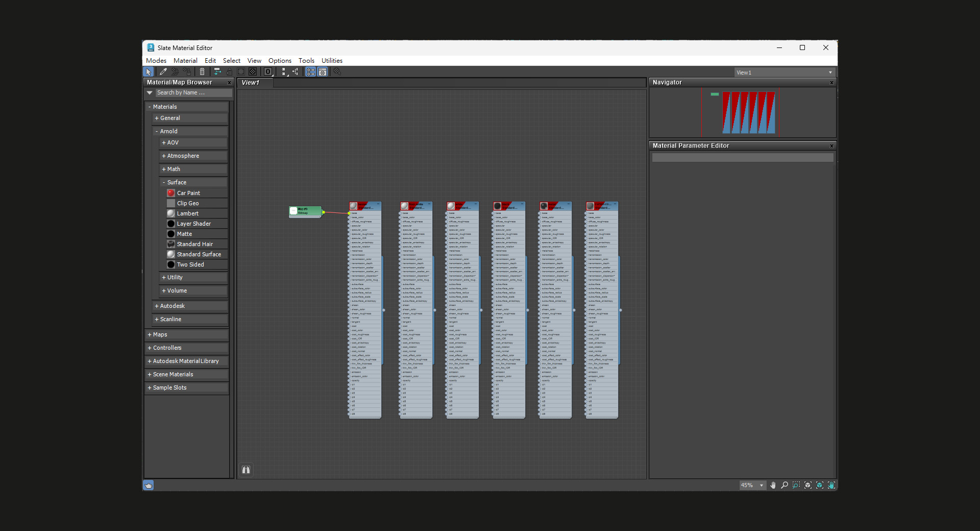Close the Material/Map Browser panel
Image resolution: width=980 pixels, height=531 pixels.
[x=229, y=83]
